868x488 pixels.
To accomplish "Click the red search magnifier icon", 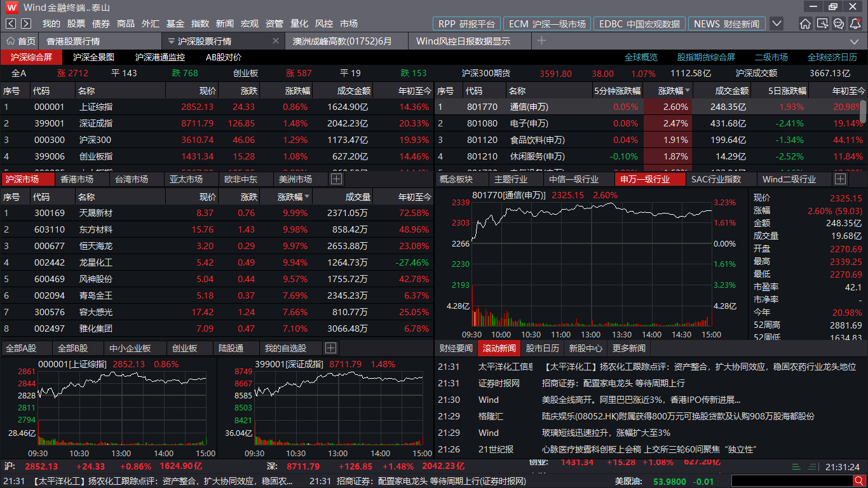I will 858,482.
